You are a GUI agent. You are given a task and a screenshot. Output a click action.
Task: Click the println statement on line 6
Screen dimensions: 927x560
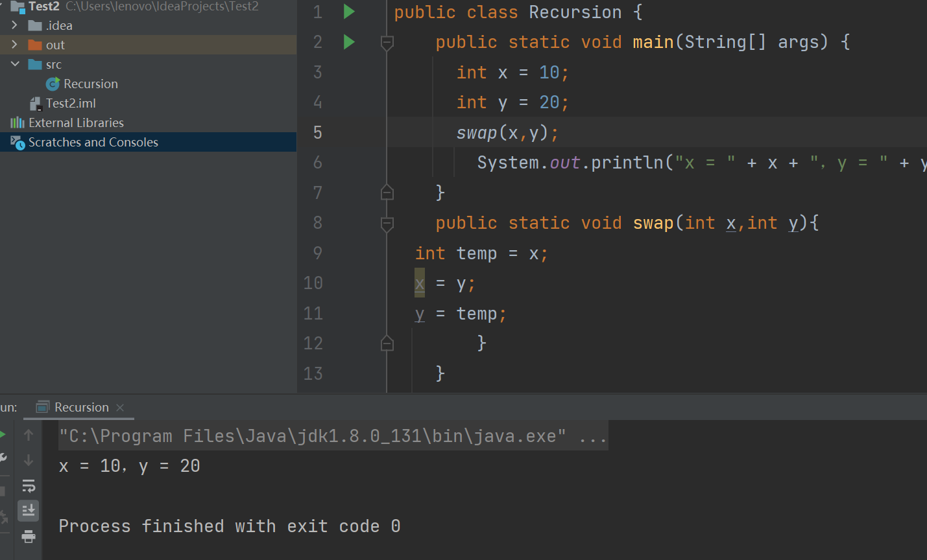point(702,163)
